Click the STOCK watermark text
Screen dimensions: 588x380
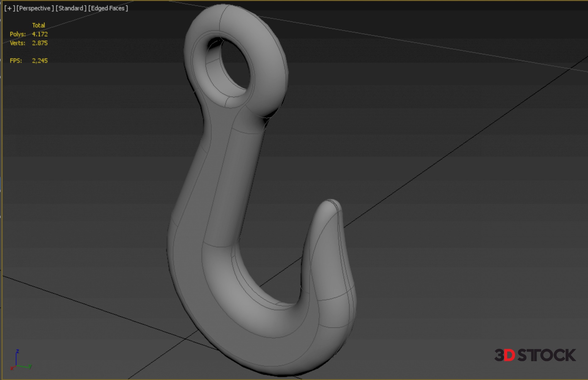[547, 355]
